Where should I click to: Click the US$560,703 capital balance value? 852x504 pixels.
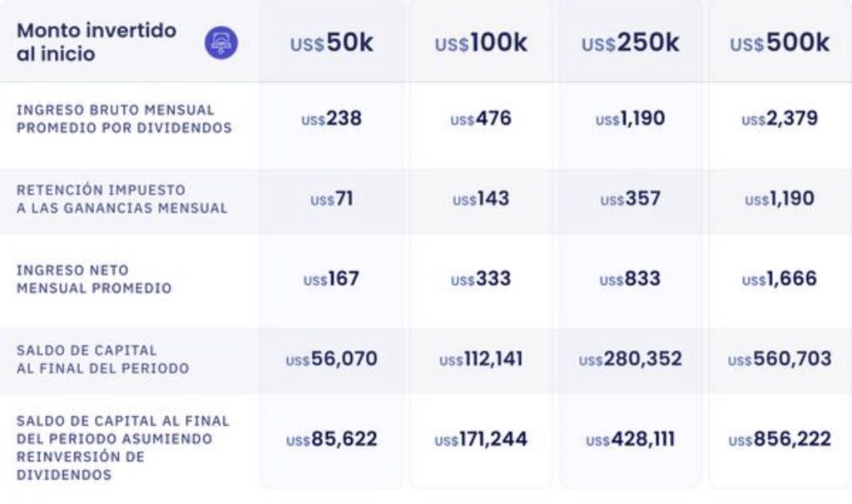(780, 359)
